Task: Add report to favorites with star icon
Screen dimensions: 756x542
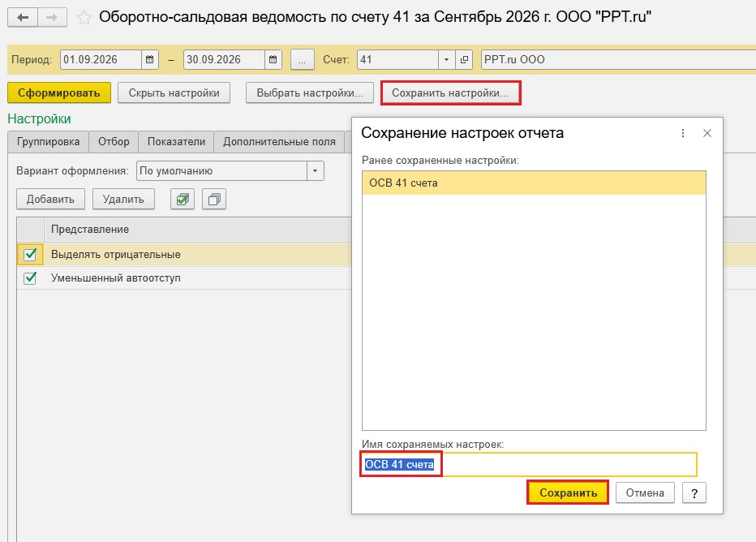Action: (x=84, y=18)
